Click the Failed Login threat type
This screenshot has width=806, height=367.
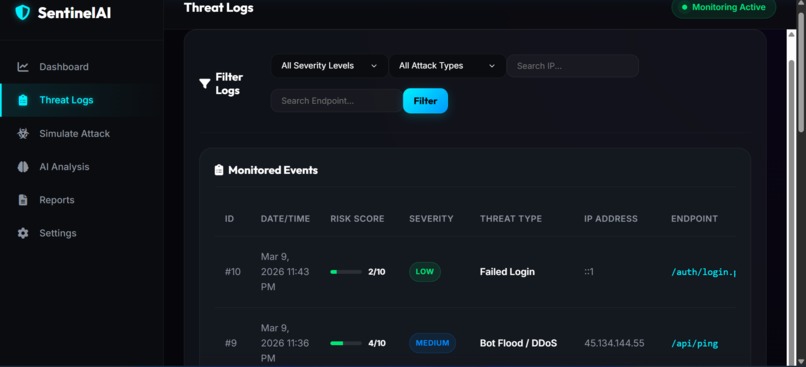tap(507, 271)
